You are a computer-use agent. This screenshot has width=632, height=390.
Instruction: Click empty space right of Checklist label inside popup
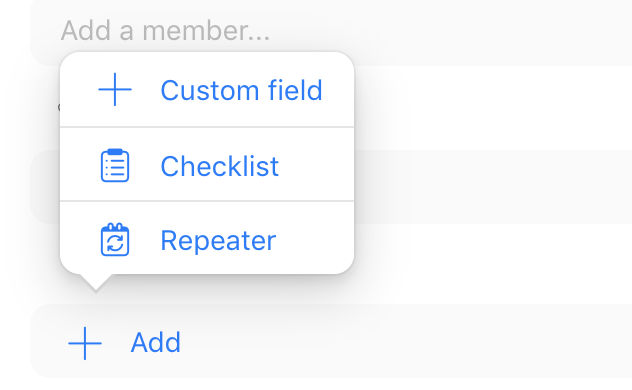tap(316, 164)
